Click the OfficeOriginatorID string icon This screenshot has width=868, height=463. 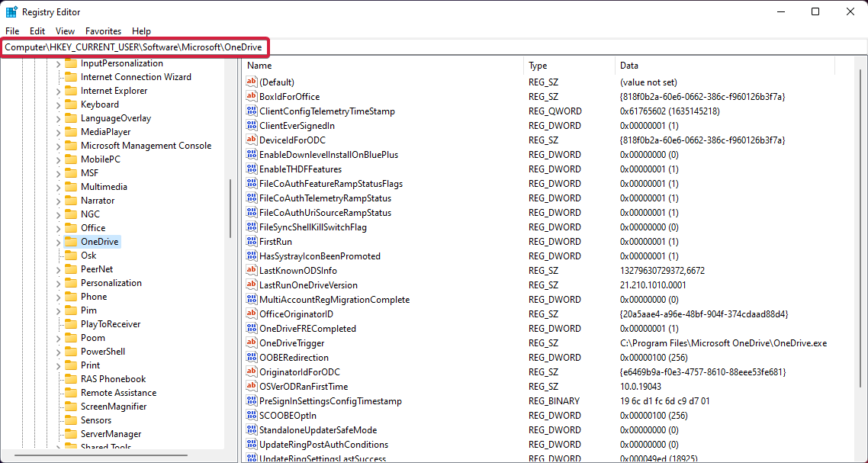coord(252,314)
